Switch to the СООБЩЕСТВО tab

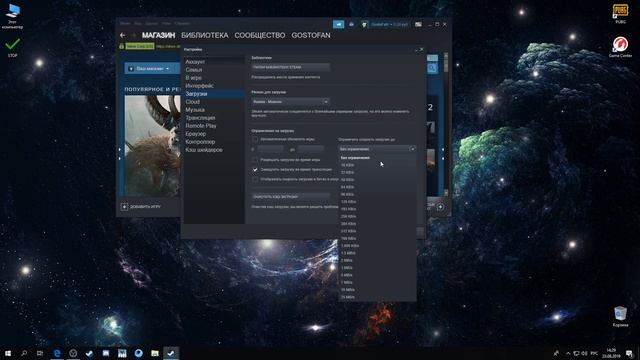(260, 36)
